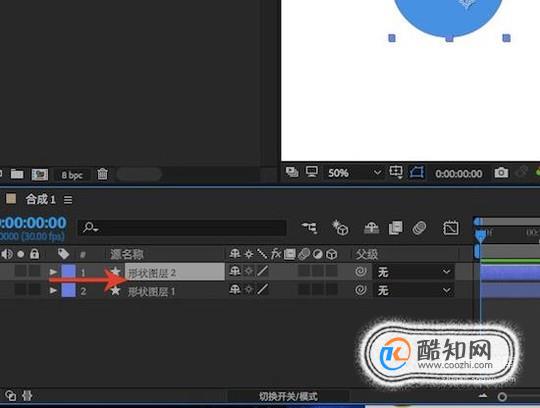Open parent dropdown for 形状图层 2
The width and height of the screenshot is (540, 408).
(414, 272)
